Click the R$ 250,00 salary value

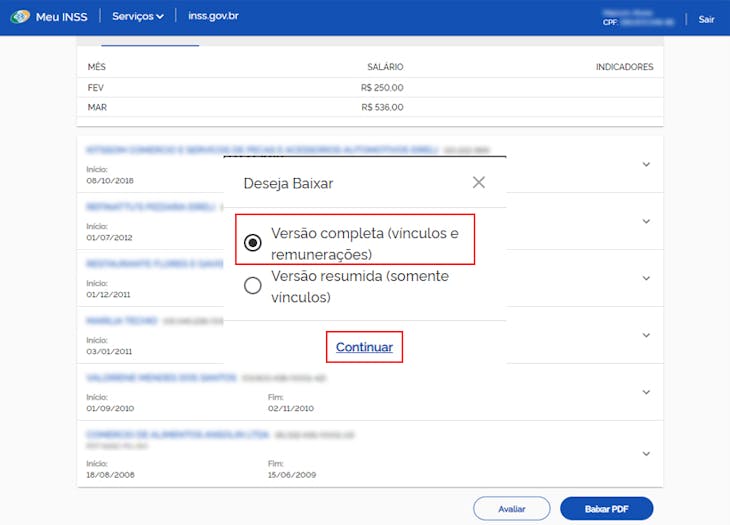[382, 88]
